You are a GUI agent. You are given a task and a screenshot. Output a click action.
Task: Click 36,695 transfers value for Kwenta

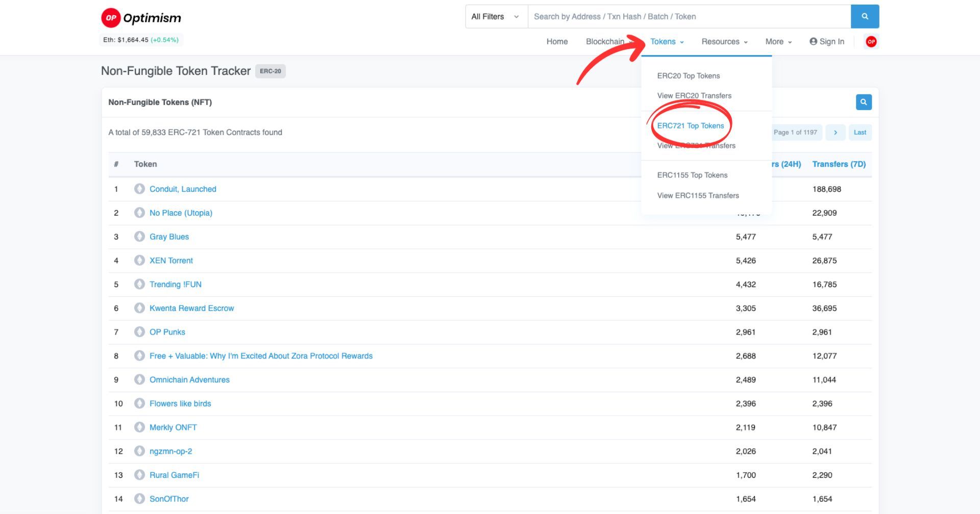pyautogui.click(x=824, y=309)
